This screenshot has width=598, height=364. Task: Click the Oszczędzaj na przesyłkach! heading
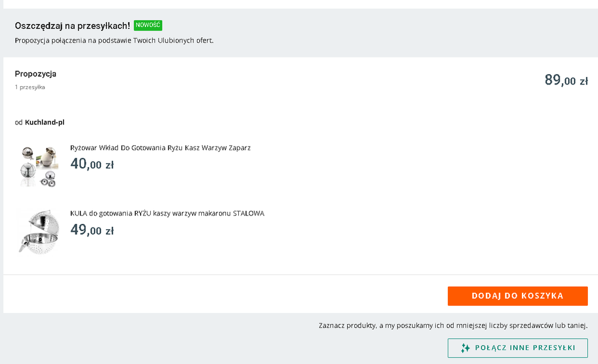click(x=72, y=26)
